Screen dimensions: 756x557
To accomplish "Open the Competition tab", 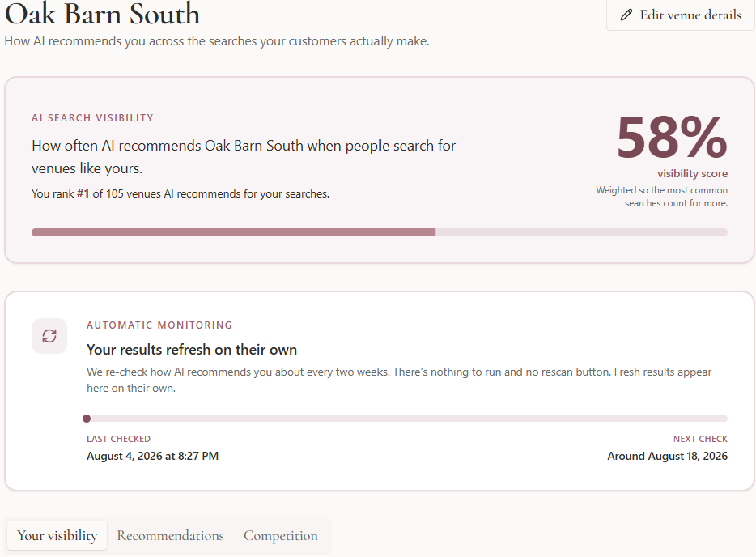I will coord(281,535).
